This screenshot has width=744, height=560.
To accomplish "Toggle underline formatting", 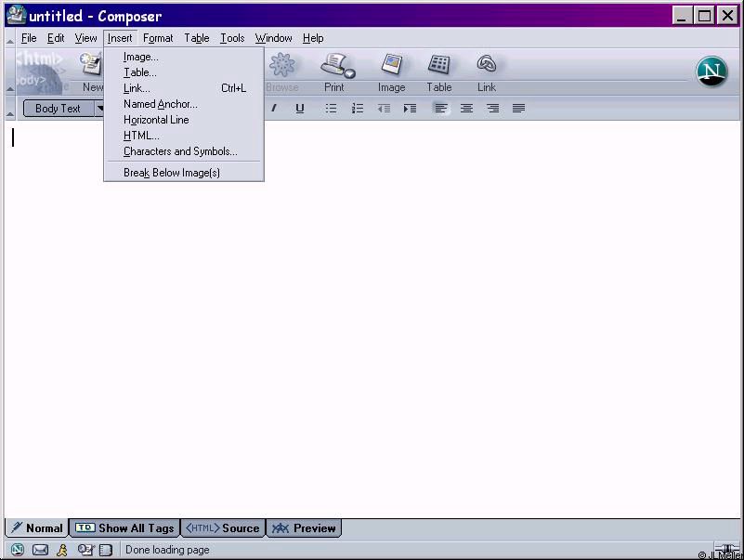I will coord(299,109).
